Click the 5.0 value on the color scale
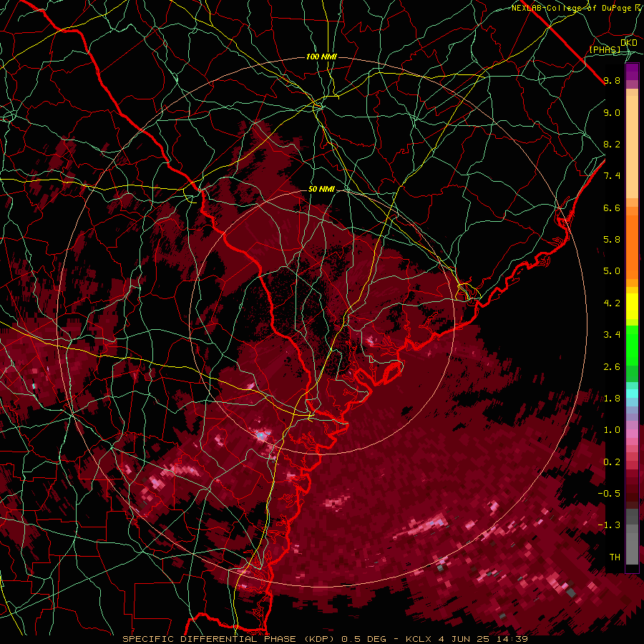 pyautogui.click(x=612, y=271)
